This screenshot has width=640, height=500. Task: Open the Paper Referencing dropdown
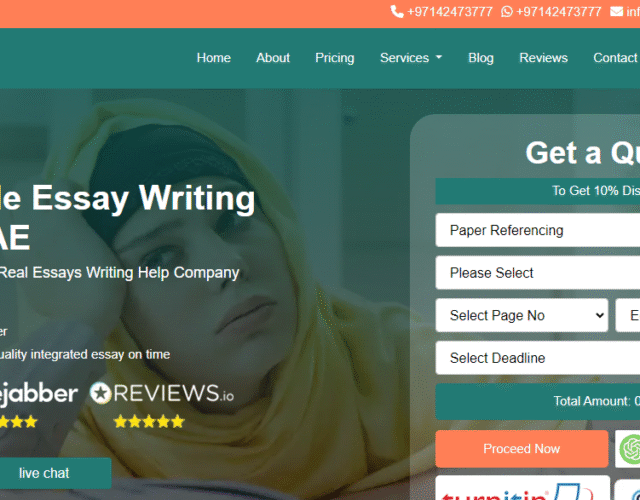(x=538, y=230)
